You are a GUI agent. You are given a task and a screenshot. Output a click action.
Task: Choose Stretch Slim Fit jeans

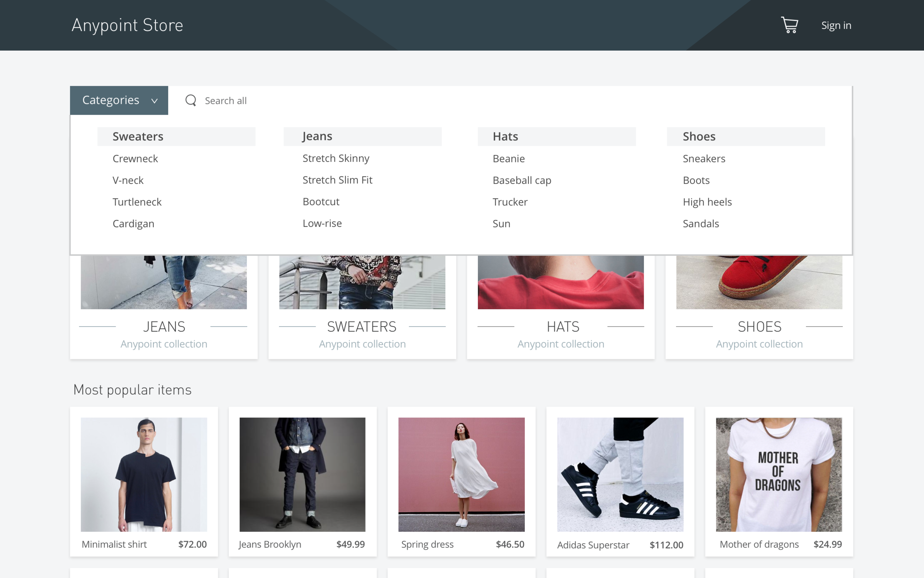[337, 180]
